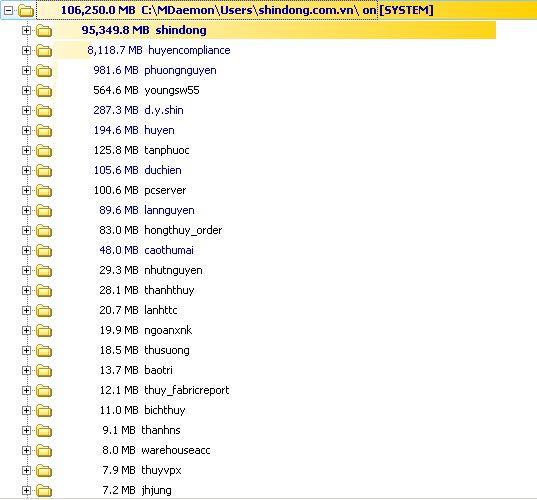
Task: Expand the youngsw55 folder node
Action: pos(26,90)
